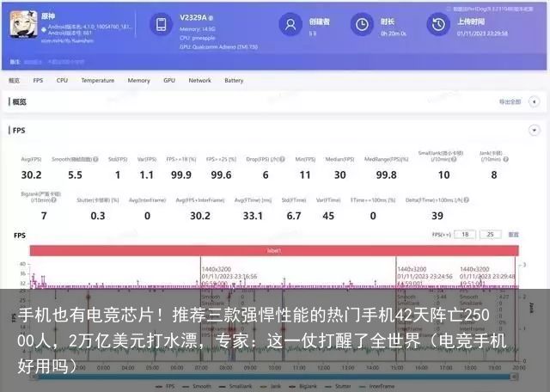Screen dimensions: 550x392
Task: Click the Var(FTime) value 45
Action: [328, 216]
